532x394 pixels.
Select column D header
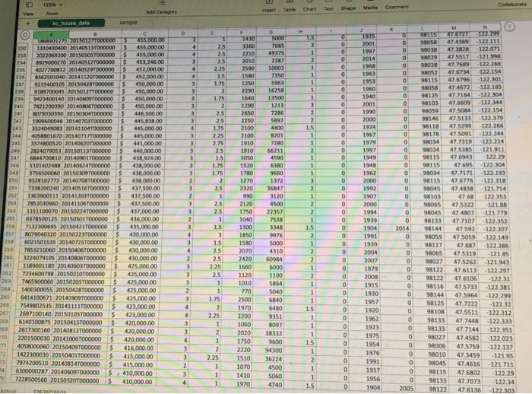[x=183, y=33]
